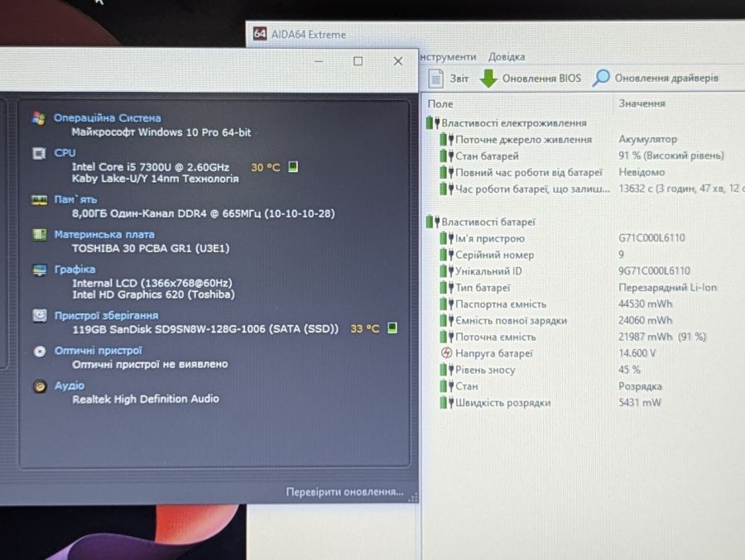Select the Паспортна ємність row
This screenshot has width=745, height=560.
(583, 304)
